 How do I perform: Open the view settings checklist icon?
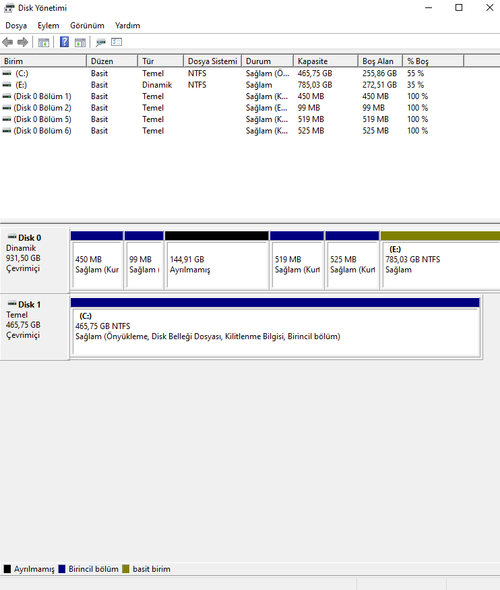(x=117, y=42)
